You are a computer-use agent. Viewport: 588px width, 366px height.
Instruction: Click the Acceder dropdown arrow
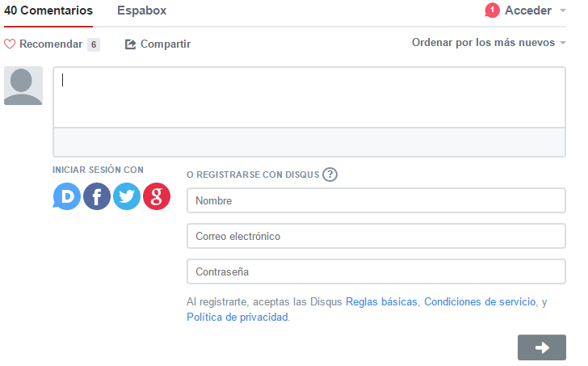(x=562, y=11)
